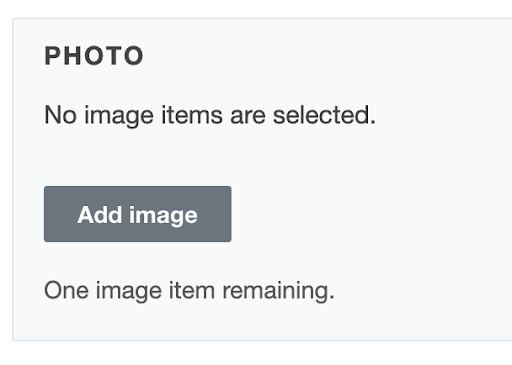This screenshot has height=365, width=512.
Task: Click the white margin above the Photo panel
Action: (x=256, y=9)
